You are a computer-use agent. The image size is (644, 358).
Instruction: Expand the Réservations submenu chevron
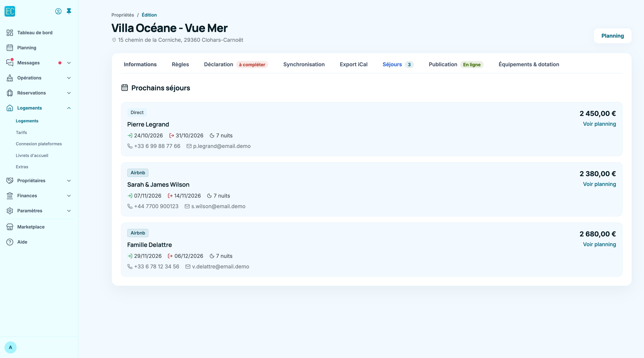coord(69,93)
